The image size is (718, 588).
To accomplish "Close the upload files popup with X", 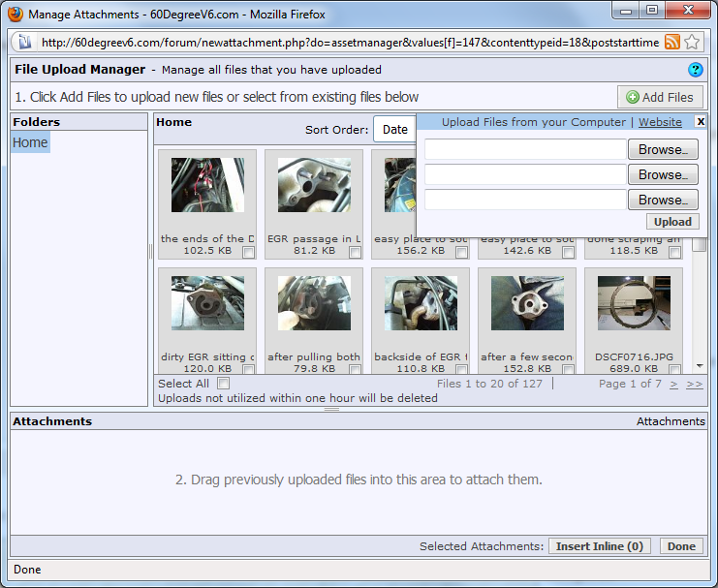I will pos(701,122).
